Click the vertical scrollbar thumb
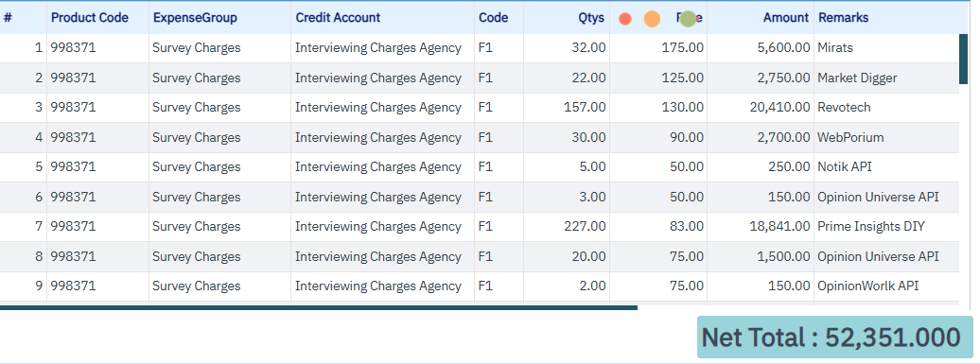 tap(963, 60)
